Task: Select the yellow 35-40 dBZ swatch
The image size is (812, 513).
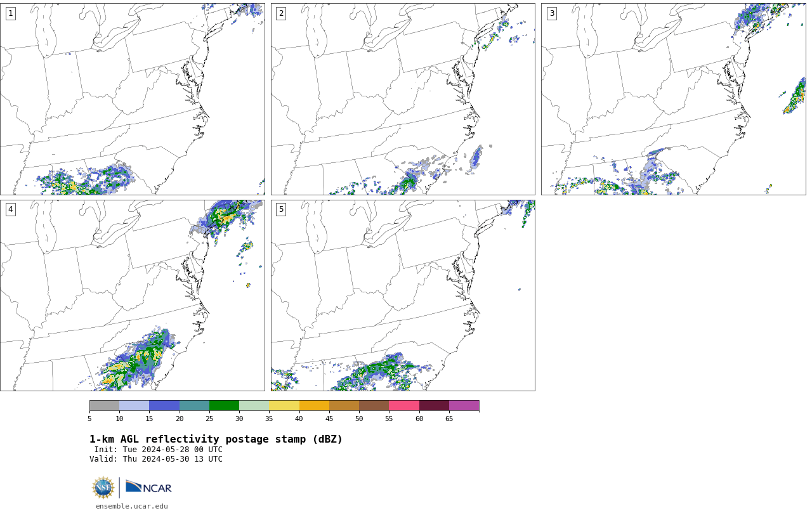Action: pyautogui.click(x=284, y=406)
